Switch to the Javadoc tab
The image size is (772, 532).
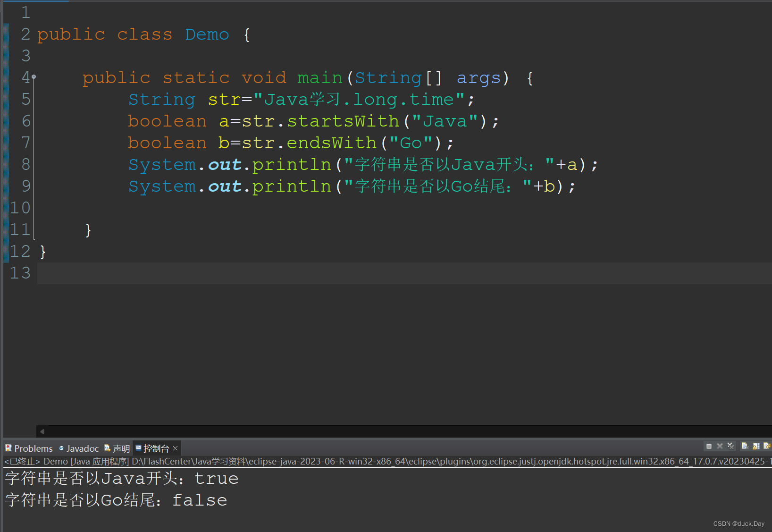click(x=83, y=448)
